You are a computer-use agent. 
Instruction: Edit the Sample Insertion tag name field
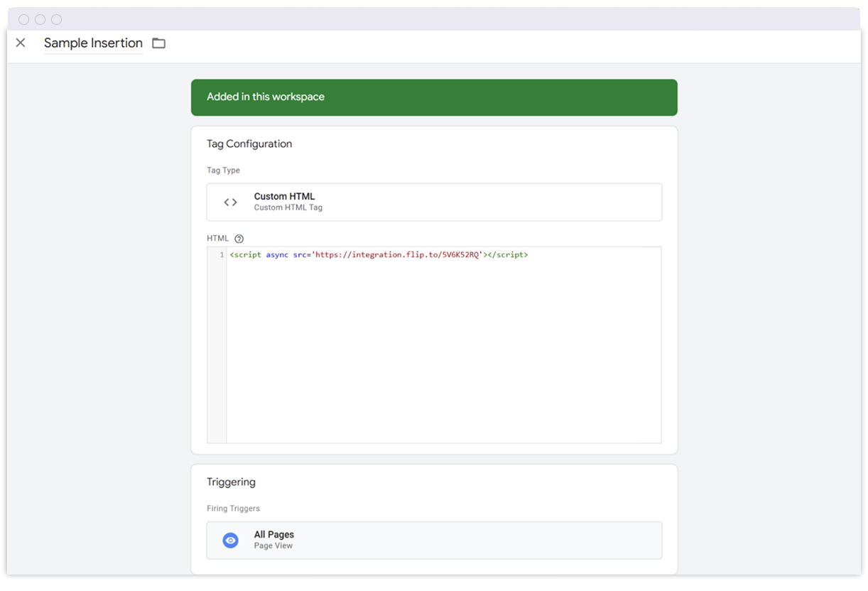(x=93, y=43)
